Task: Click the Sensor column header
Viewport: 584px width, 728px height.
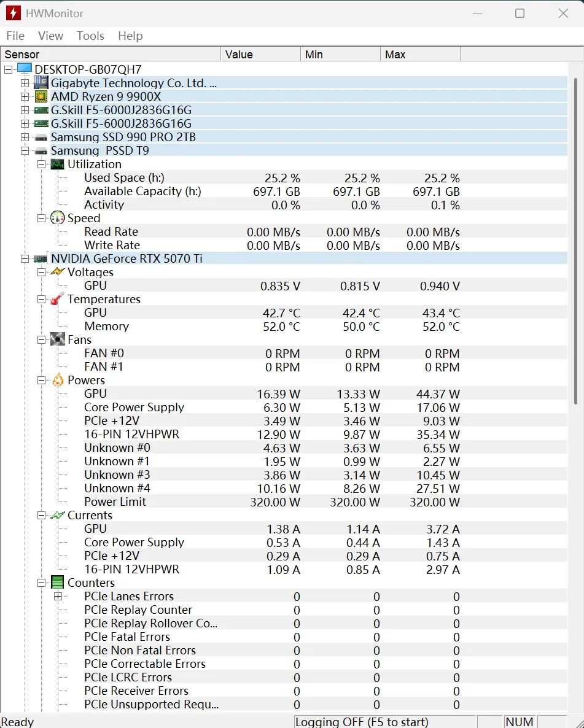Action: 111,54
